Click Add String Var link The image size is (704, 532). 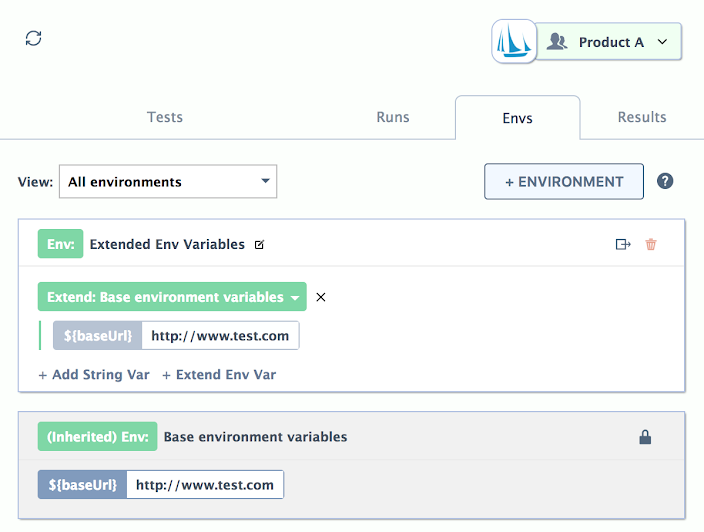pyautogui.click(x=94, y=375)
